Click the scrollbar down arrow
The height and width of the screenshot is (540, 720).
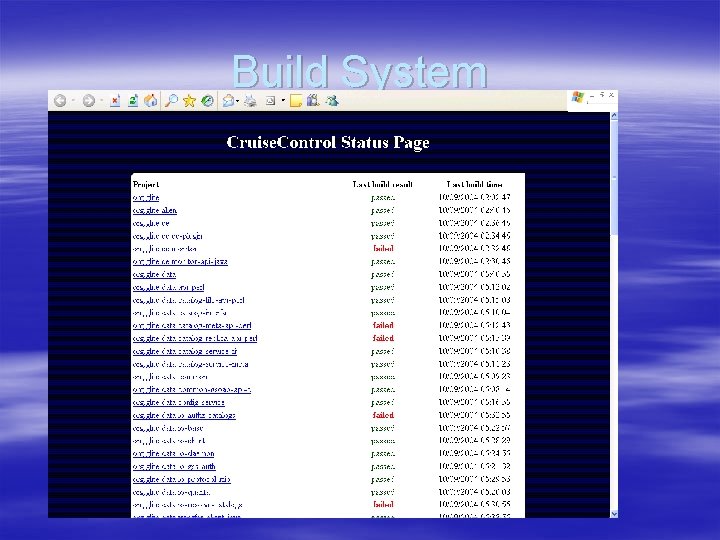pos(614,514)
